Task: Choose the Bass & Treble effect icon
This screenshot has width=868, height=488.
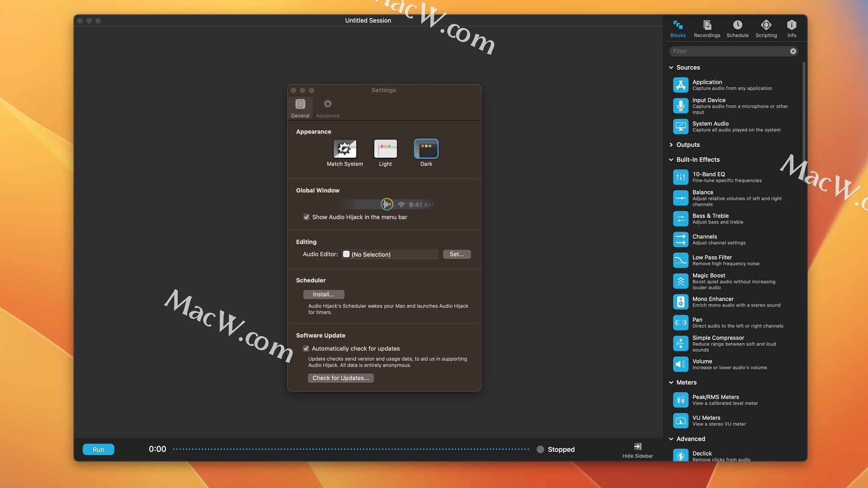Action: [680, 219]
